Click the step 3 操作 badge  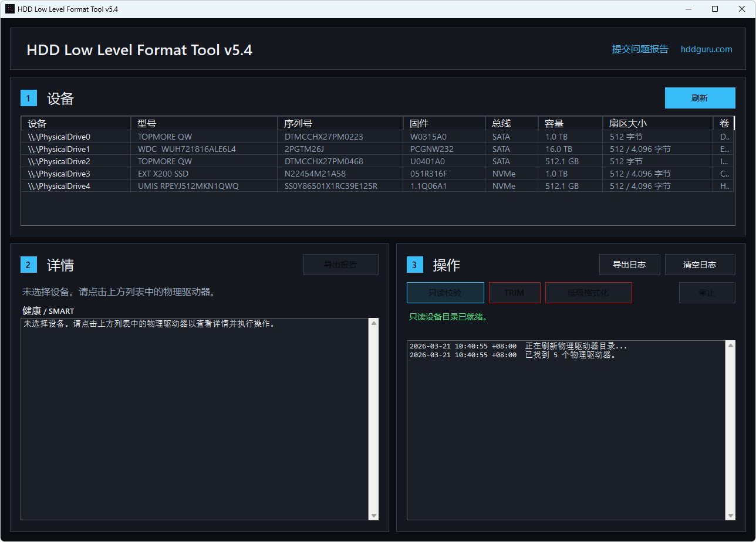pyautogui.click(x=415, y=265)
